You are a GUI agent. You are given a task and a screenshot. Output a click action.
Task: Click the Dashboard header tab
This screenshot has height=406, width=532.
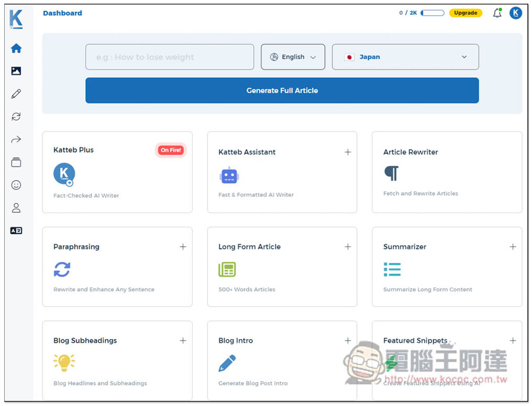click(x=62, y=13)
